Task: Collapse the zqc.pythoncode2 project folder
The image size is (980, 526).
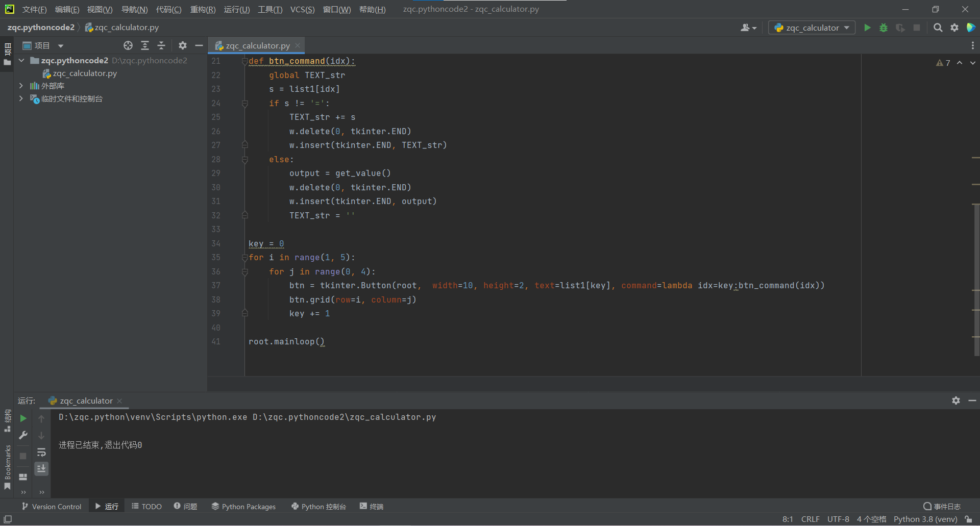Action: 21,60
